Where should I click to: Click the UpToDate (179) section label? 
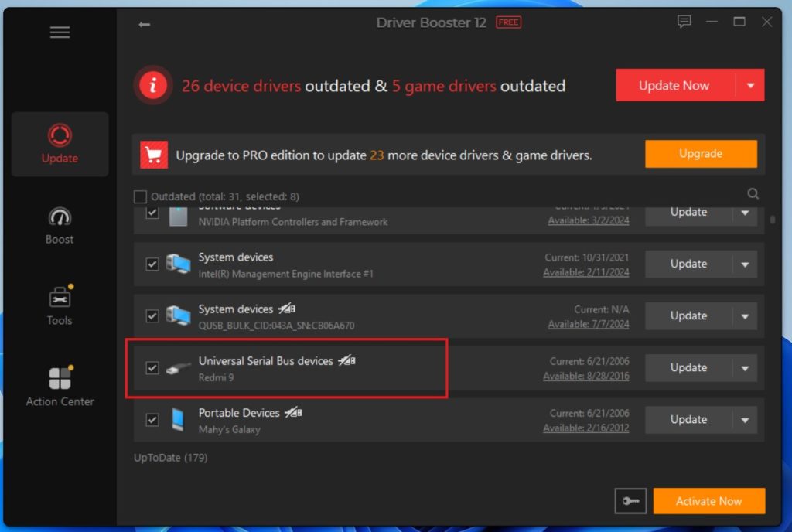click(x=170, y=458)
